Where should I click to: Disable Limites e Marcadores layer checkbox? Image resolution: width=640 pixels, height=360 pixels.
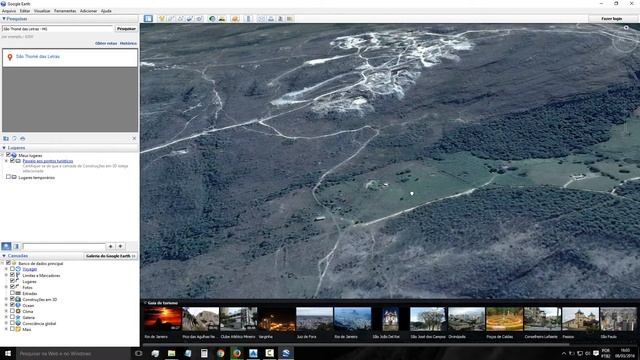(12, 275)
